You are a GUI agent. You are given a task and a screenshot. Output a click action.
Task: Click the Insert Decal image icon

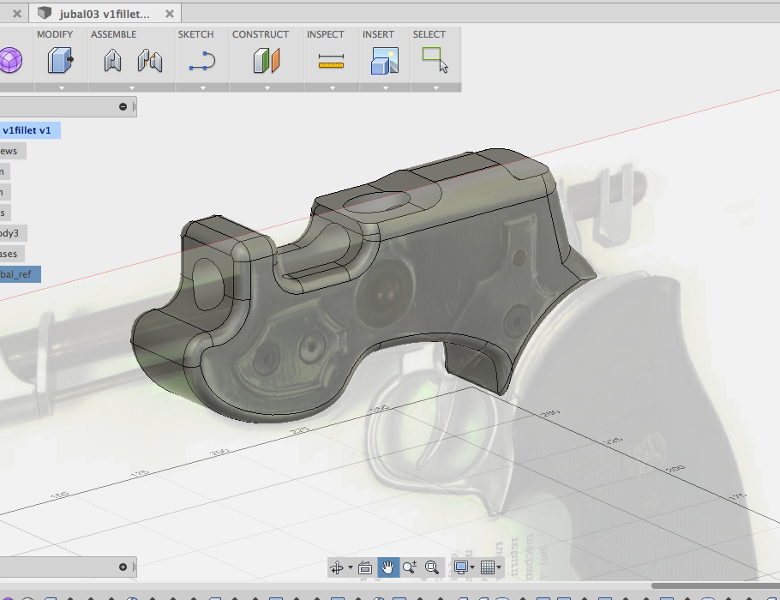click(x=385, y=61)
